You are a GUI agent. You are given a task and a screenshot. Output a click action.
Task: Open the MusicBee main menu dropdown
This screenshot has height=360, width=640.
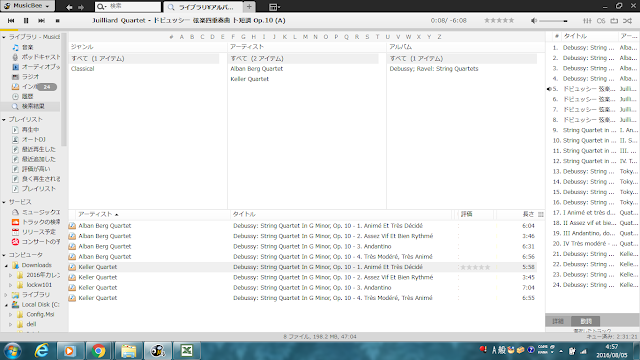point(27,6)
